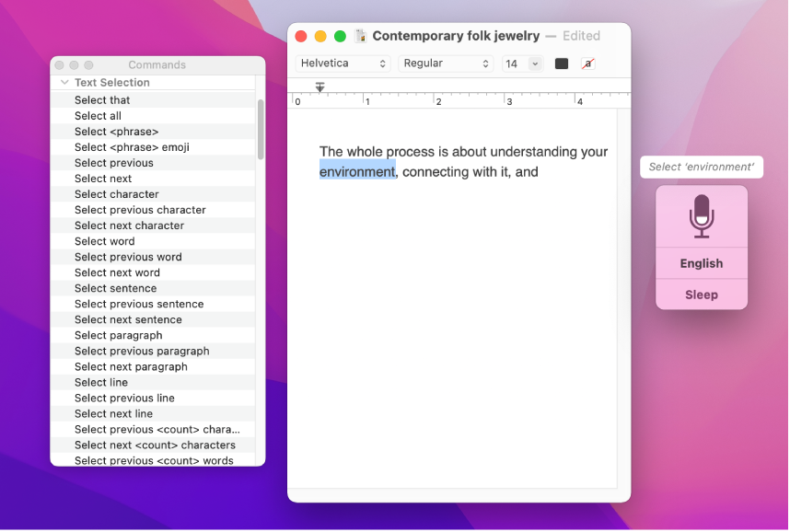Click the Sleep button to pause Voice Control
Image resolution: width=790 pixels, height=532 pixels.
coord(701,294)
